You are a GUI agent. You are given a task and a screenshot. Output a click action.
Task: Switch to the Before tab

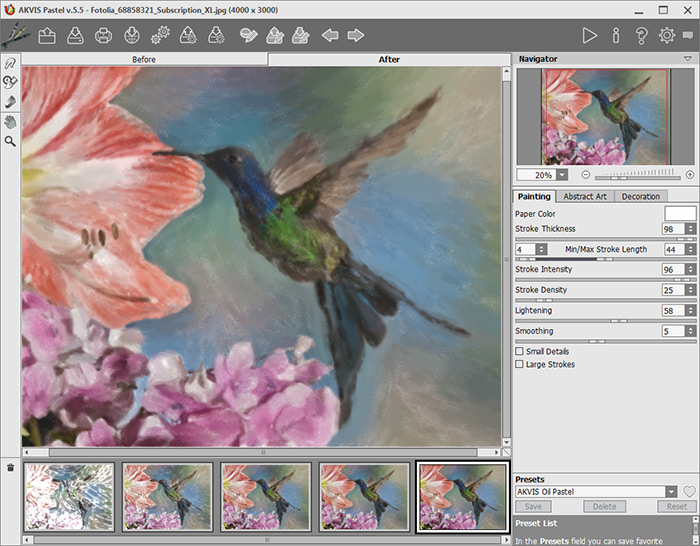144,59
